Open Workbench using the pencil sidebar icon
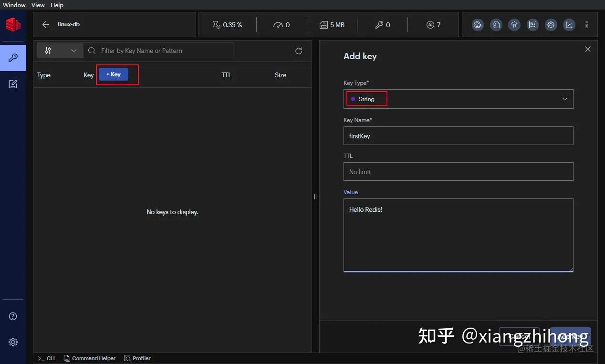Screen dimensions: 605x364 pyautogui.click(x=13, y=84)
